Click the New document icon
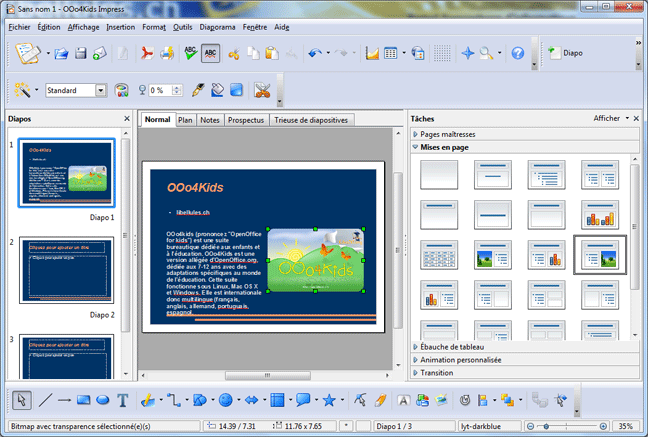Viewport: 648px width, 437px height. (x=28, y=53)
